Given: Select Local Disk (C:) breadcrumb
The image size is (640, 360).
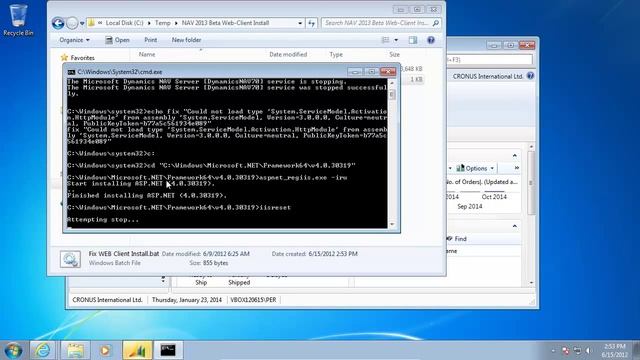Looking at the screenshot, I should pyautogui.click(x=124, y=23).
